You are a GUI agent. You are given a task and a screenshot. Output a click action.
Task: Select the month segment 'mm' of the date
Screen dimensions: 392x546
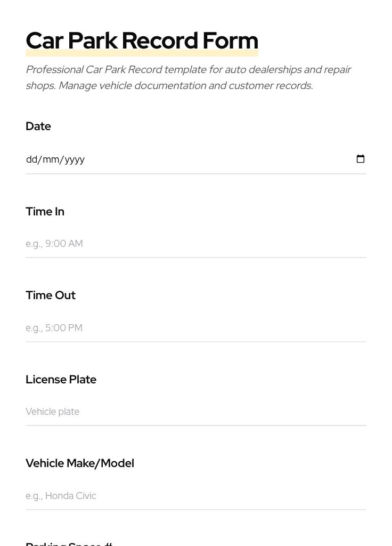point(51,159)
